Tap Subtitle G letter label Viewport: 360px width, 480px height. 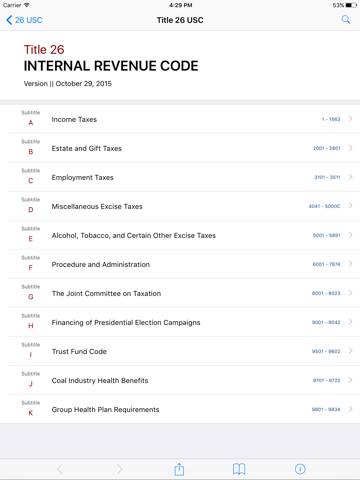[31, 297]
